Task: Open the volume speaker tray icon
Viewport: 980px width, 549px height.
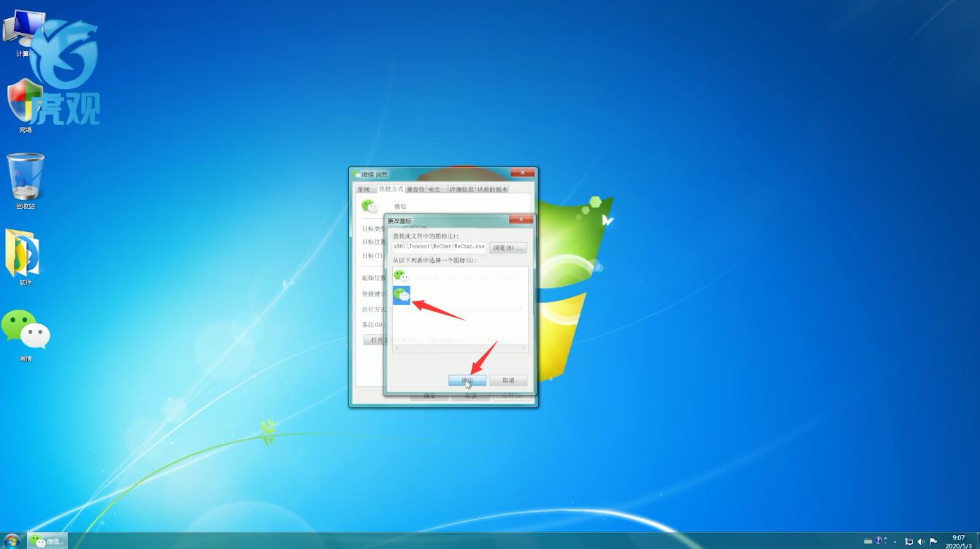Action: coord(921,542)
